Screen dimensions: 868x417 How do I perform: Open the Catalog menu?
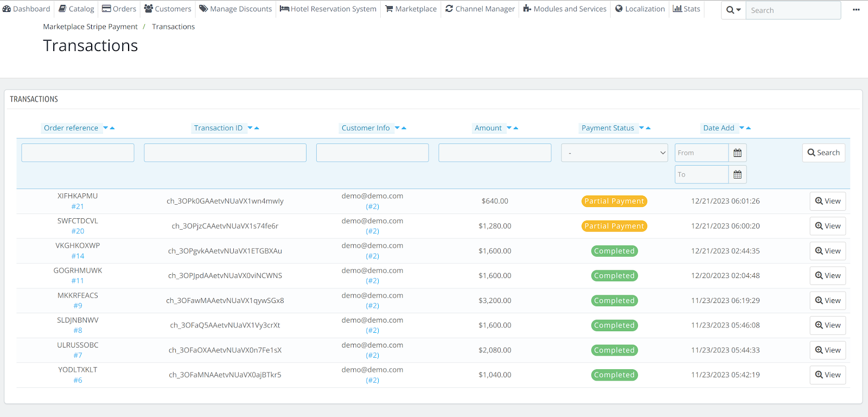76,9
